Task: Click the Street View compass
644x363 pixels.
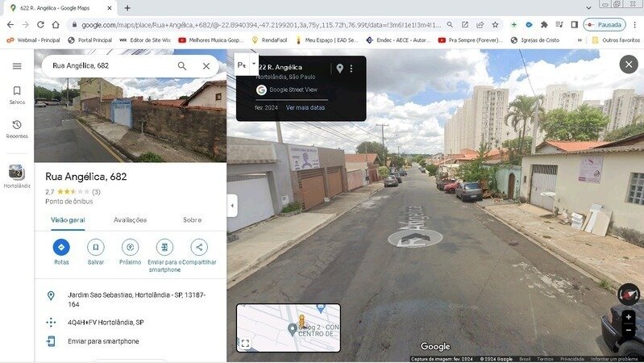Action: [628, 294]
